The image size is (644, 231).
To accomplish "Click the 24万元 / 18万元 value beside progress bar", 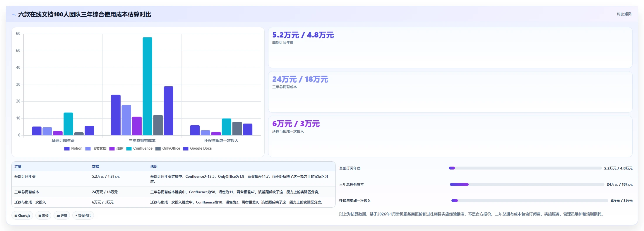I will click(x=619, y=184).
